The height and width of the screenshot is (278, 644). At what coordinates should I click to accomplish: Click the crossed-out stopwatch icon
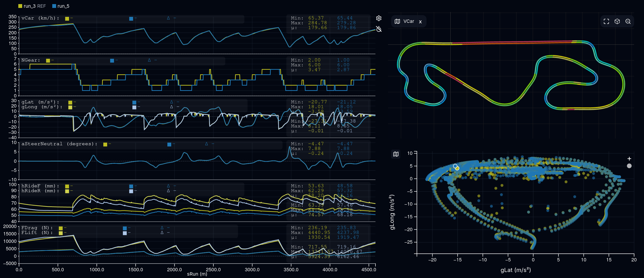(x=379, y=29)
